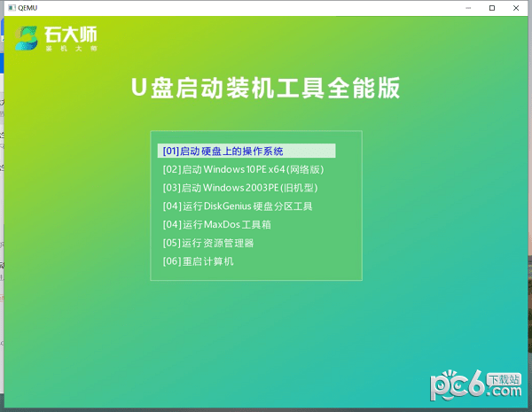
Task: Choose [06] 重启计算机 to reboot
Action: tap(199, 261)
